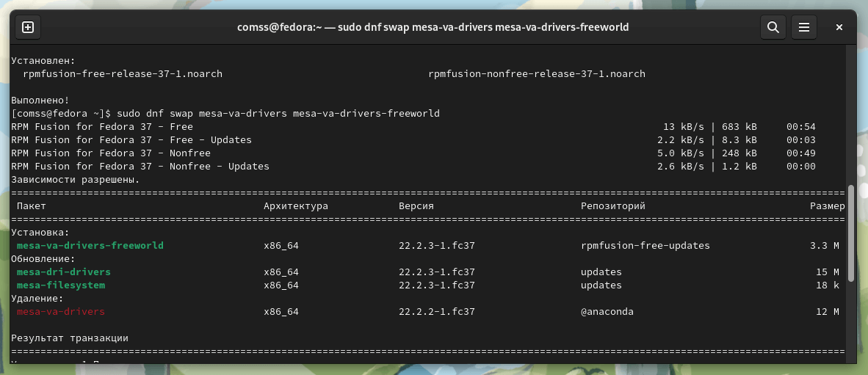Select mesa-va-drivers-freeworld package name

tap(90, 245)
